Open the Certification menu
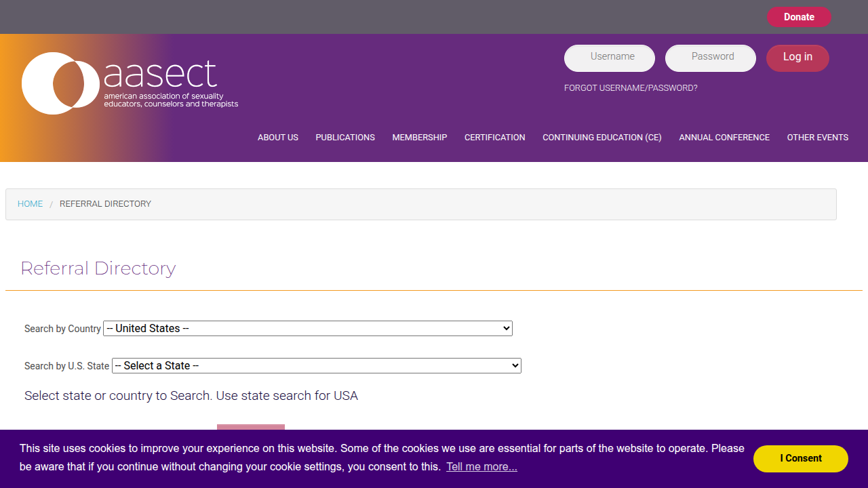 (495, 138)
